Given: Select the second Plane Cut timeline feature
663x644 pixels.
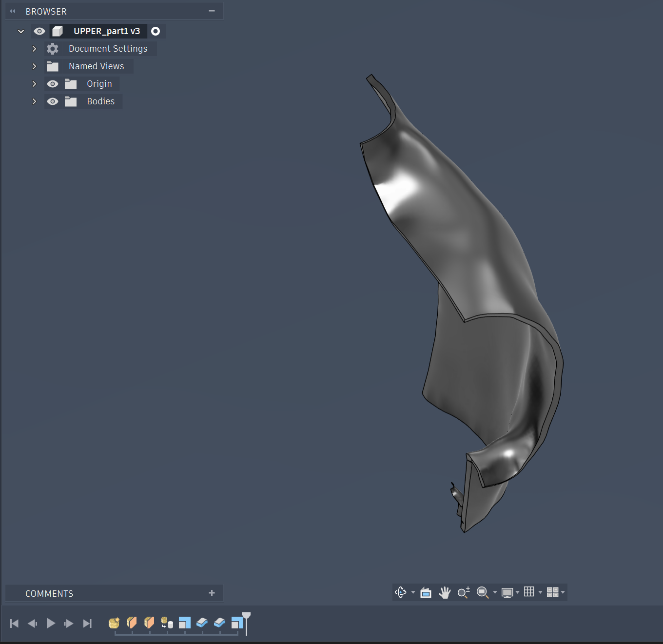Looking at the screenshot, I should click(x=149, y=623).
